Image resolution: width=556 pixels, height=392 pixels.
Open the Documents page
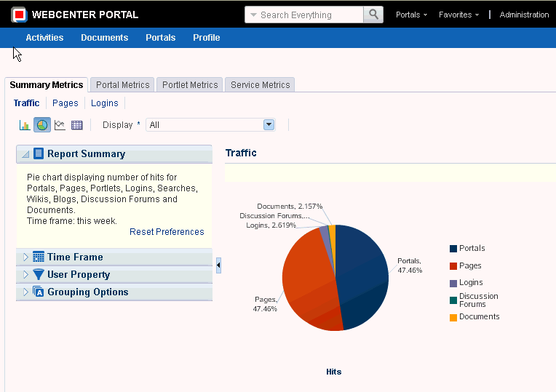(105, 38)
